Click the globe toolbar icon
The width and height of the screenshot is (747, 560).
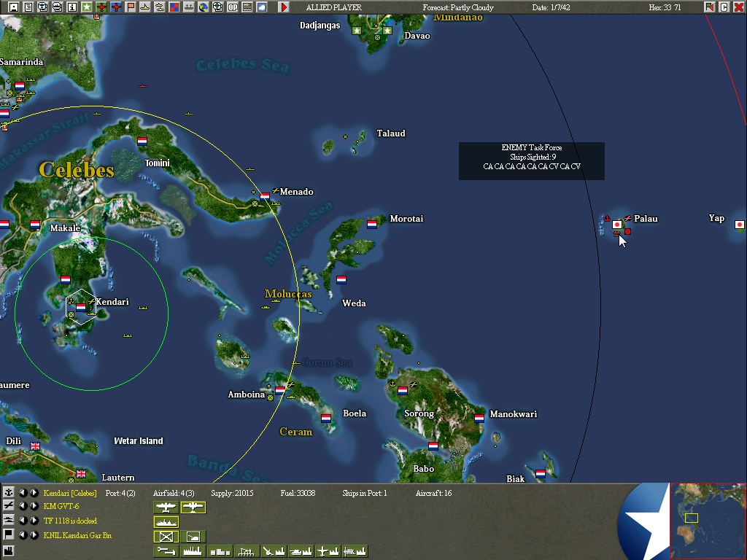pos(204,7)
